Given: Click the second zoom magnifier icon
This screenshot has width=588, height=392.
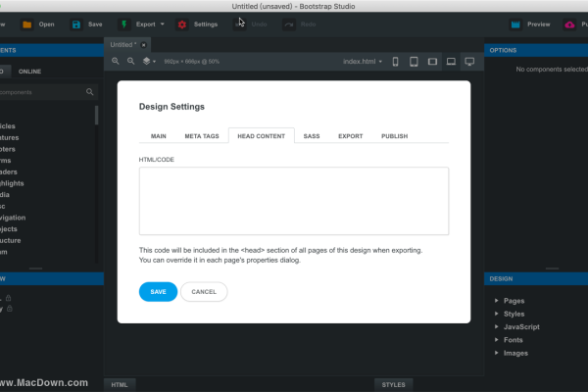Looking at the screenshot, I should [131, 61].
